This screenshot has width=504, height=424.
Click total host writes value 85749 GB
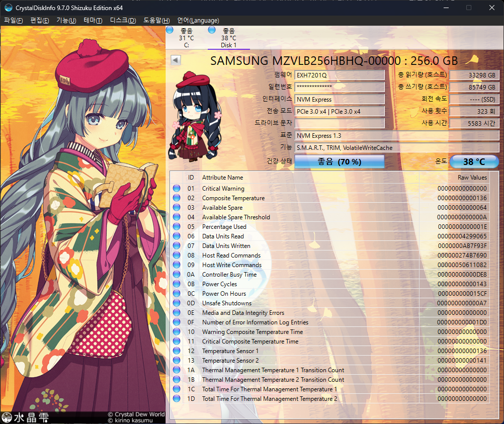coord(474,87)
